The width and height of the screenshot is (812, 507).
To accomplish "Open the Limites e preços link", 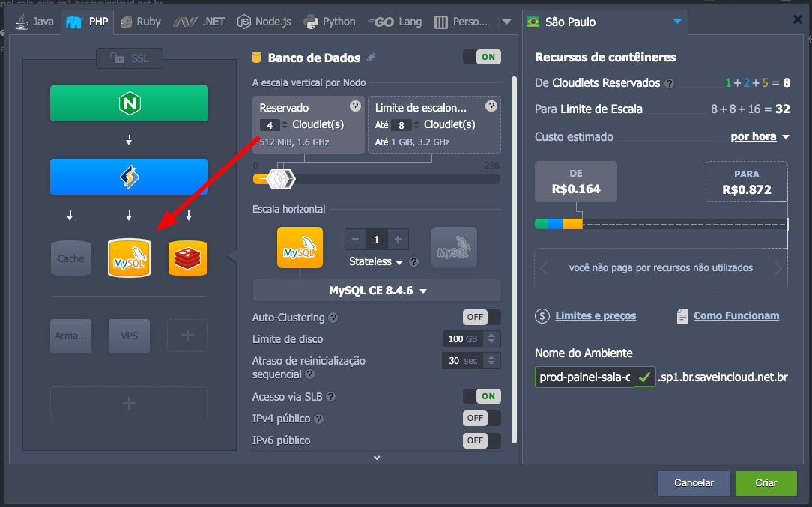I will [x=596, y=316].
